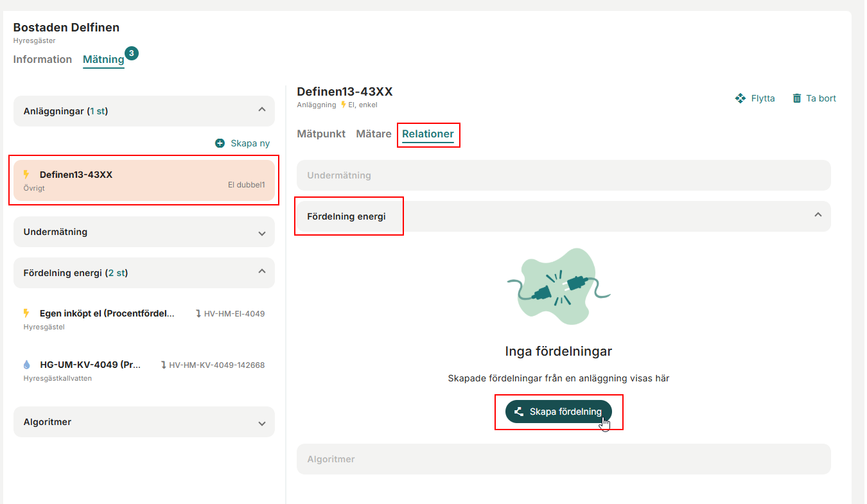Collapse the Anläggningar section
Image resolution: width=867 pixels, height=504 pixels.
click(x=261, y=110)
